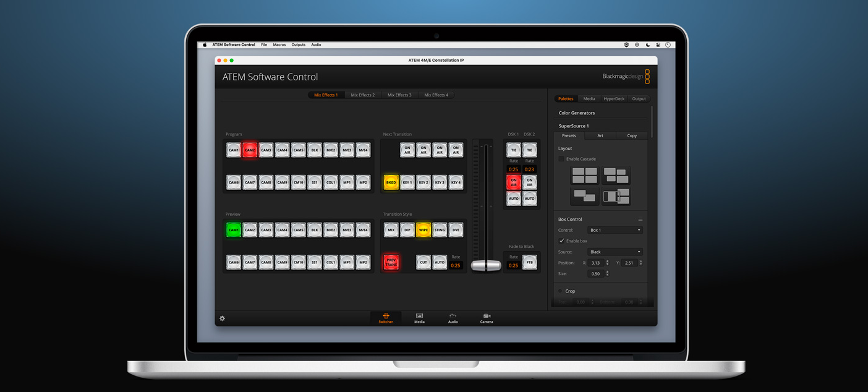Click the settings gear icon

223,318
